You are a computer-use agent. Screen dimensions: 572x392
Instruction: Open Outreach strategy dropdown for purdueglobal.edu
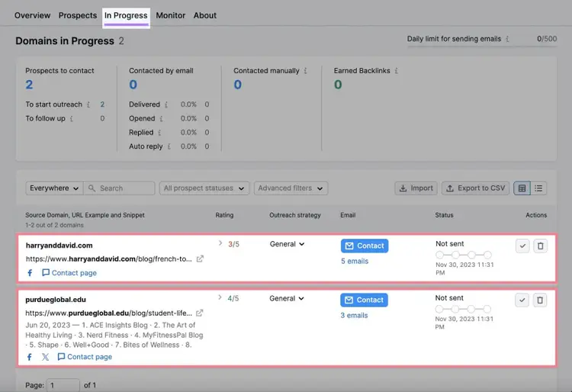click(x=287, y=298)
